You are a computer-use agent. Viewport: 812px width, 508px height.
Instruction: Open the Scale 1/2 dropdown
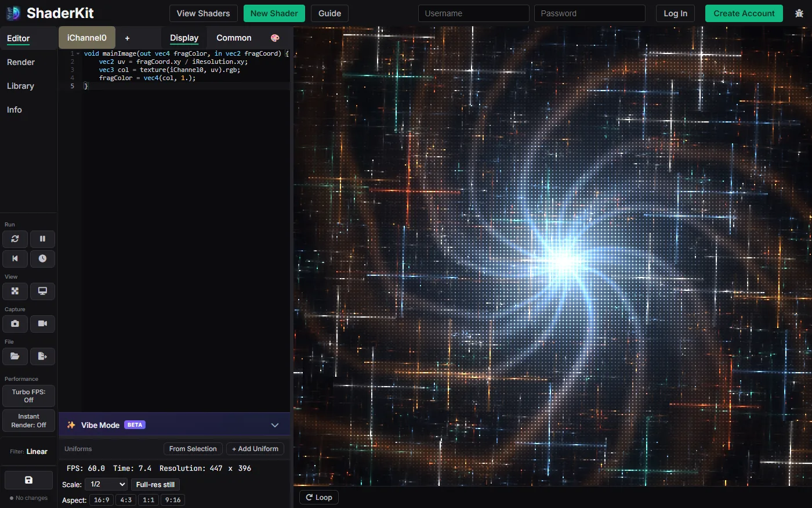(x=106, y=484)
